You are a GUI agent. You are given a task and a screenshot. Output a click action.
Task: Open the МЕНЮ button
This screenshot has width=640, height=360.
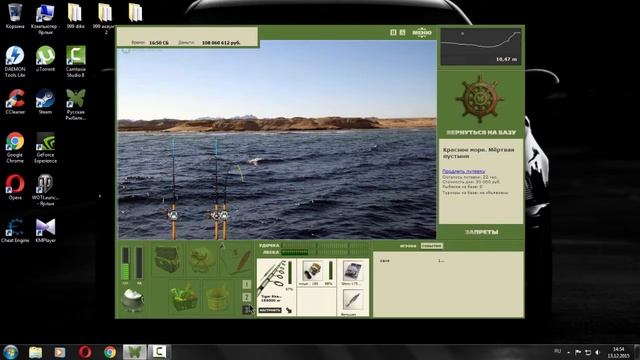point(422,32)
